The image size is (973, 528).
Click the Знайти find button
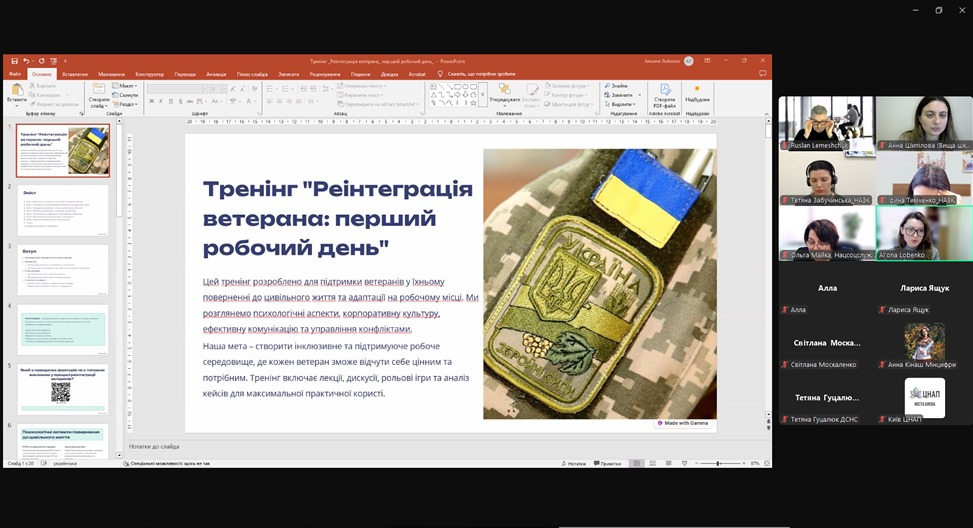point(616,86)
